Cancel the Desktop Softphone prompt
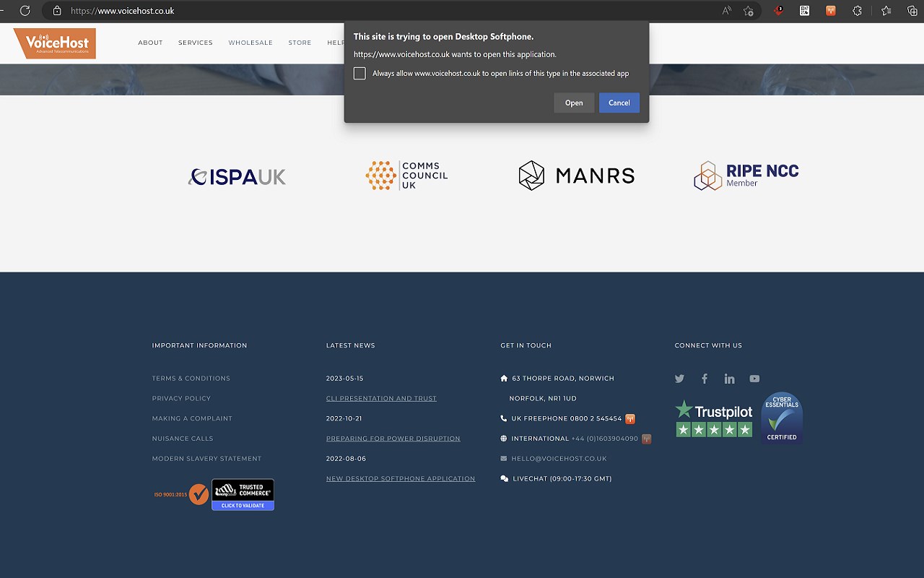924x578 pixels. [x=619, y=103]
